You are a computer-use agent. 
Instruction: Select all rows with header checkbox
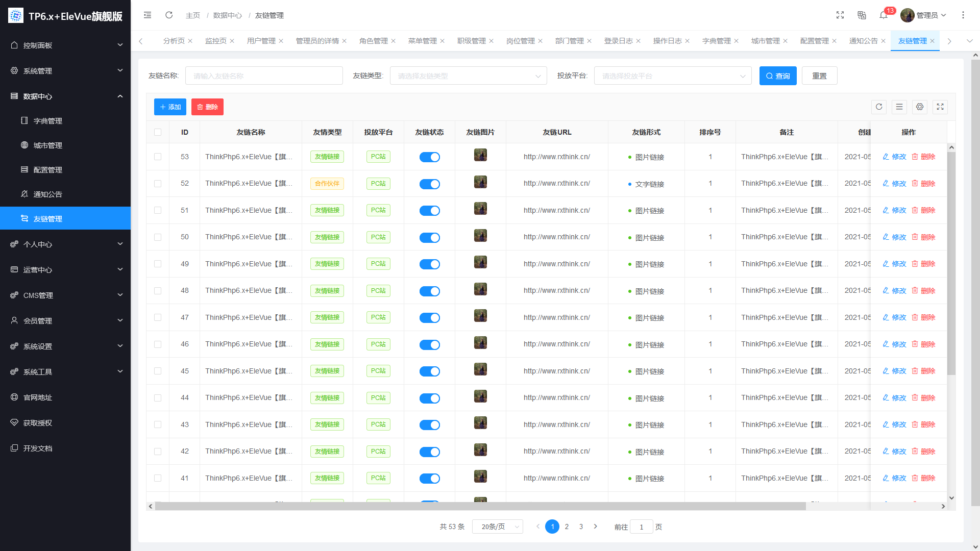(x=158, y=132)
